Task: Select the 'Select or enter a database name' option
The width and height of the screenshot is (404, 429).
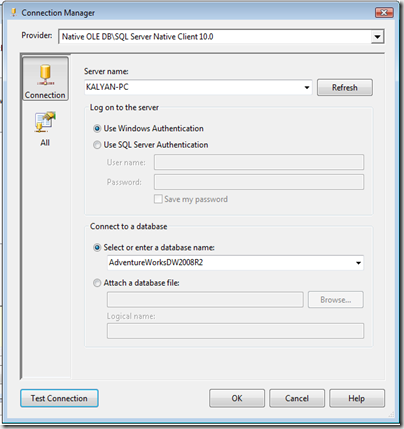Action: point(97,247)
